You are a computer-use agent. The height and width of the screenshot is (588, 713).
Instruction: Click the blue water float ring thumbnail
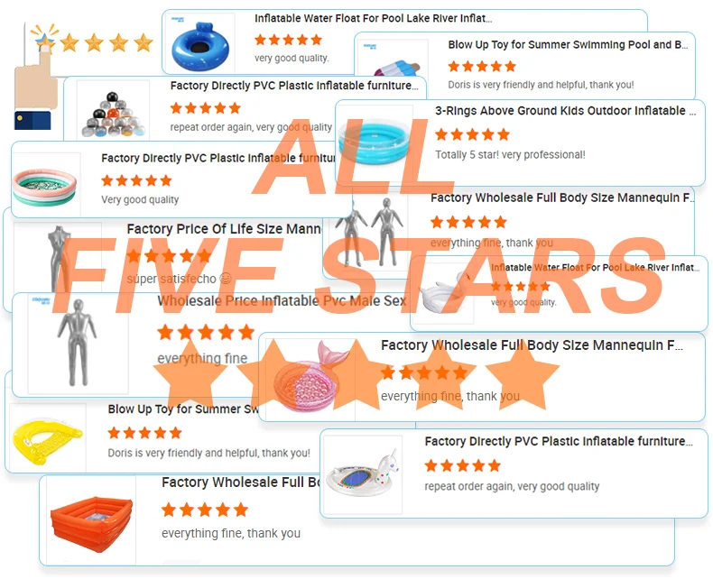click(198, 45)
